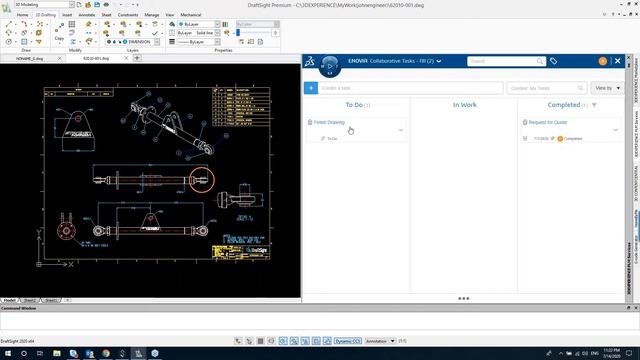This screenshot has width=640, height=360.
Task: Open the Home ribbon tab
Action: pos(22,15)
